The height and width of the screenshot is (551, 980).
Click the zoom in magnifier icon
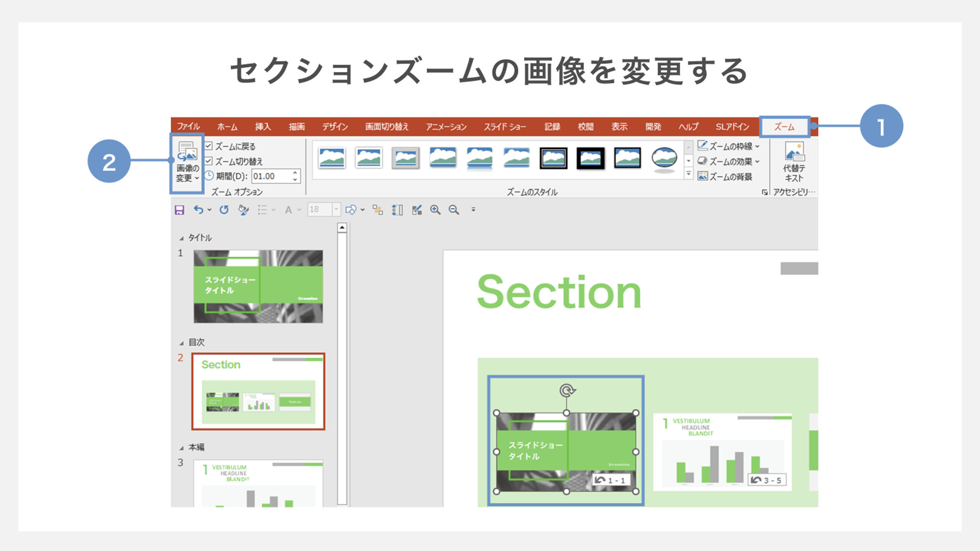435,210
